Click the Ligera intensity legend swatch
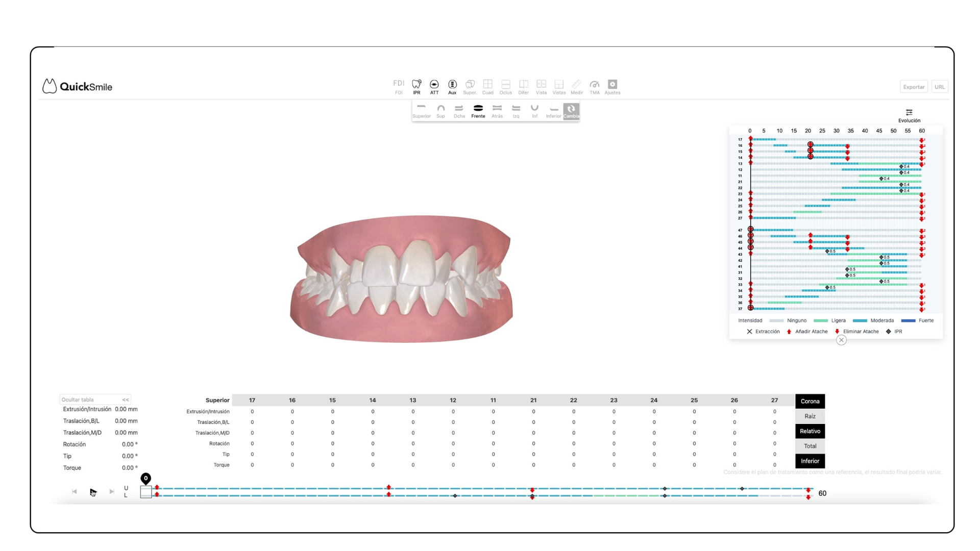980x551 pixels. (x=821, y=321)
